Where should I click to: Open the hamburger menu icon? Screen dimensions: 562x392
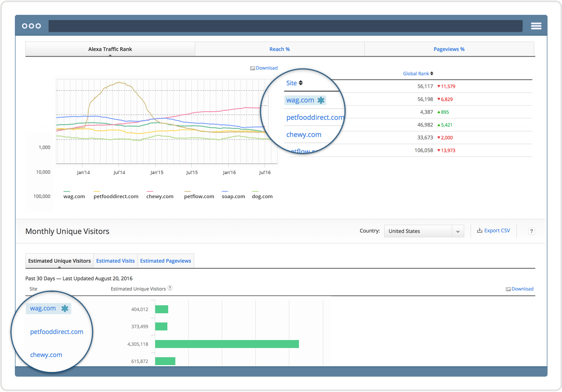tap(536, 26)
